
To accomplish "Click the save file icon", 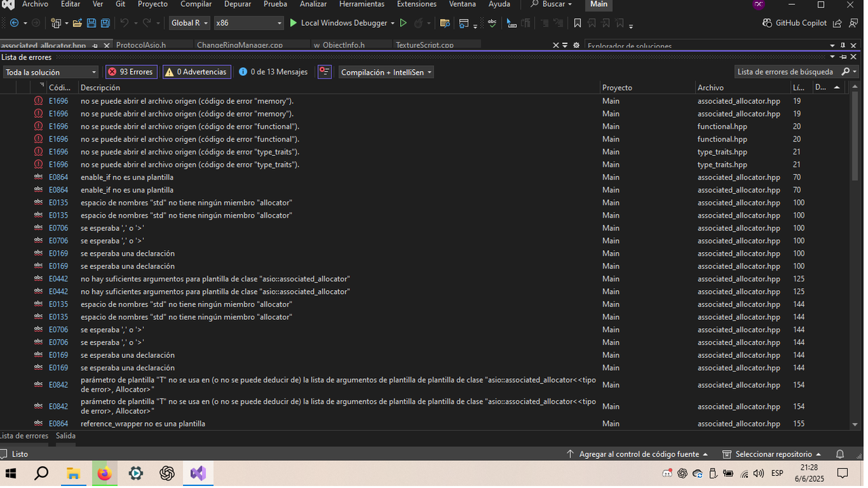I will pos(92,23).
